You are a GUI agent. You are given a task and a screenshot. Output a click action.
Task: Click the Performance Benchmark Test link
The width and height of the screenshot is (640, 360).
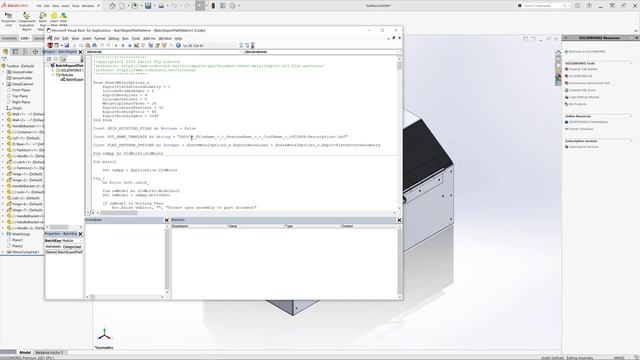589,83
